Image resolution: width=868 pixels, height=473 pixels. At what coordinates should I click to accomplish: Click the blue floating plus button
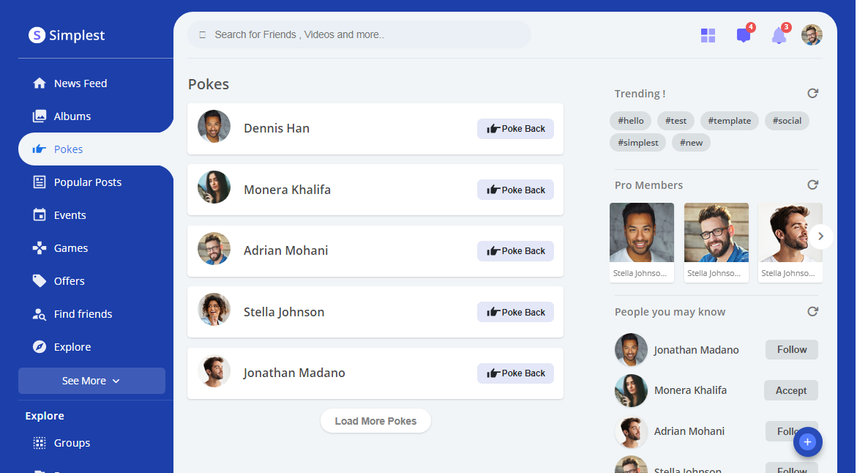coord(807,442)
